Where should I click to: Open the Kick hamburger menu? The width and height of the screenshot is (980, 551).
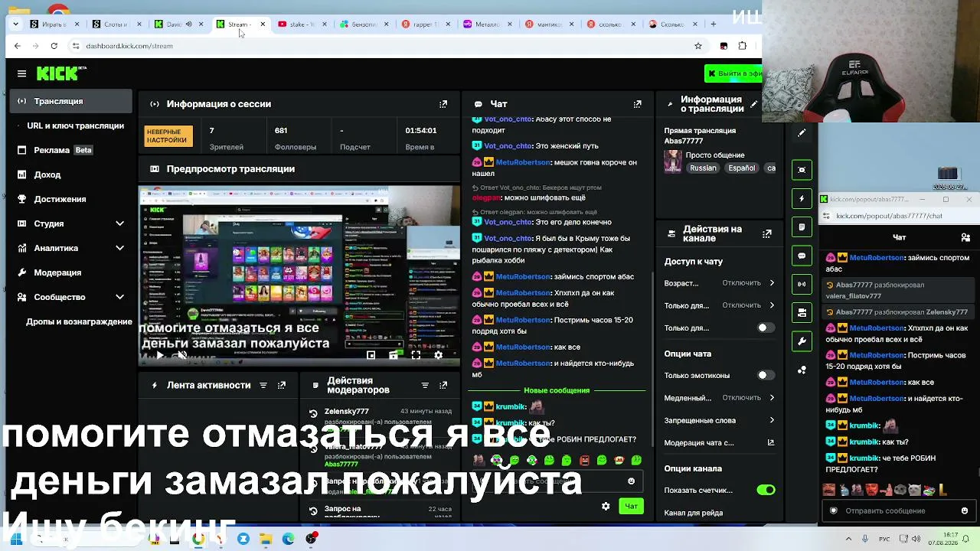pyautogui.click(x=21, y=73)
